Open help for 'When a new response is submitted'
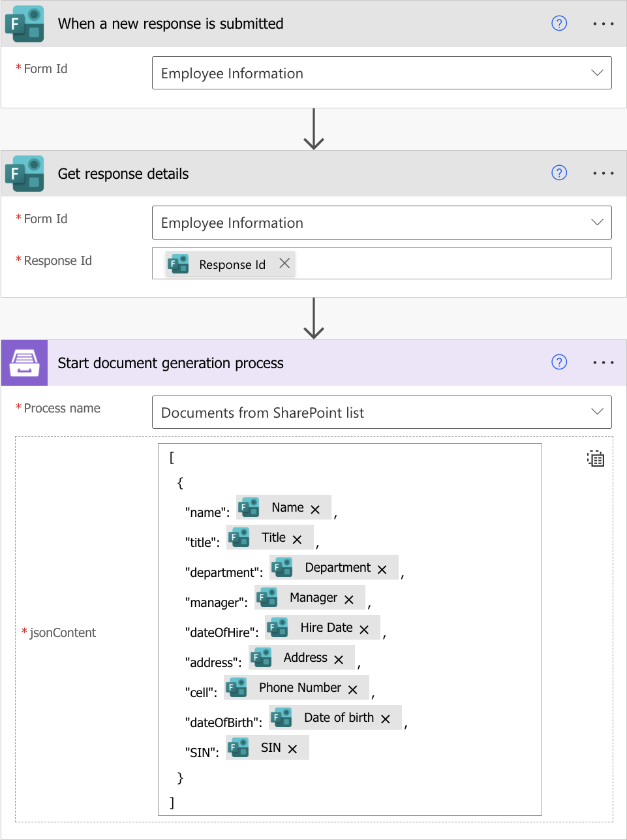 click(x=559, y=23)
